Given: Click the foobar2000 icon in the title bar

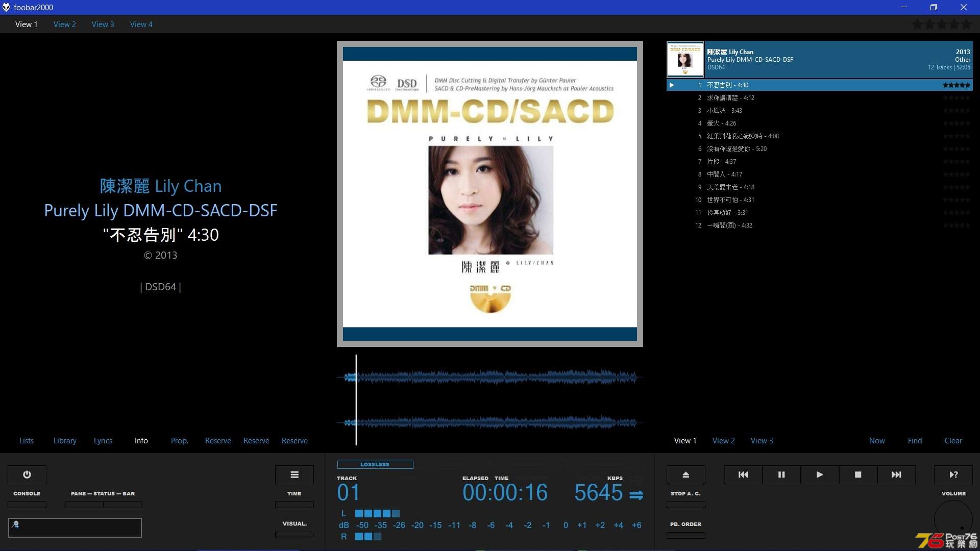Looking at the screenshot, I should pyautogui.click(x=6, y=7).
